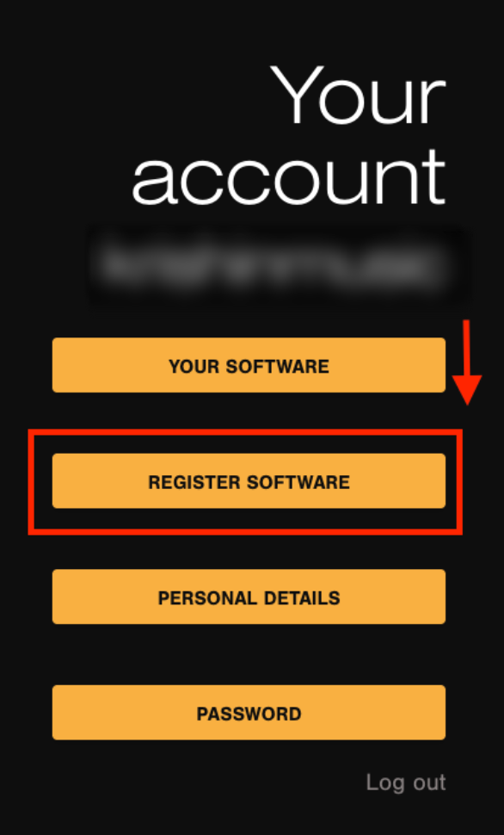Click the red downward arrow annotation
The image size is (504, 835).
[x=467, y=362]
